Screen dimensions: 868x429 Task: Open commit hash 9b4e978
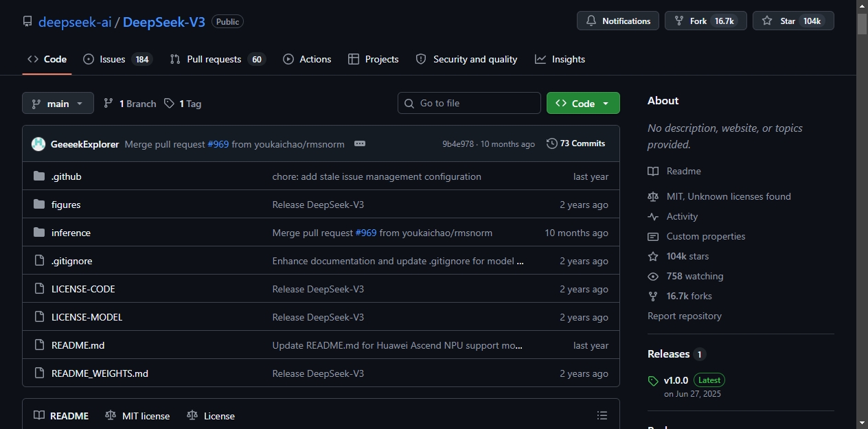pos(458,144)
